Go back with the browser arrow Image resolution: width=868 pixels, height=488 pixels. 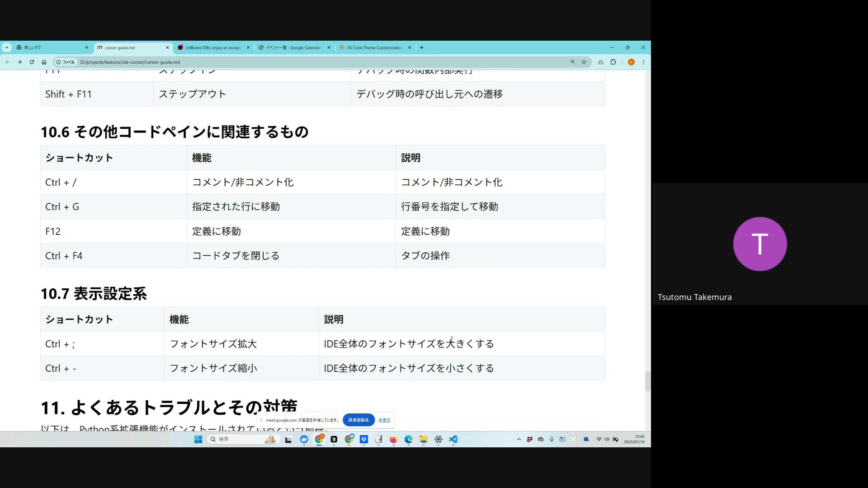(x=8, y=62)
